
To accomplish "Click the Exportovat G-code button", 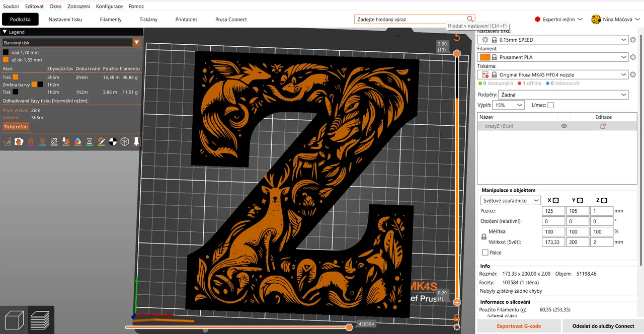I will click(519, 326).
